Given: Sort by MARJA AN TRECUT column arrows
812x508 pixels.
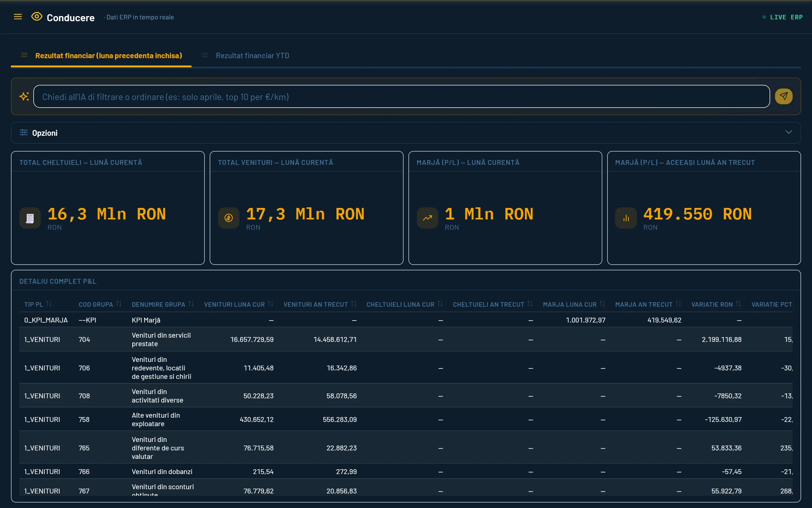Looking at the screenshot, I should pyautogui.click(x=678, y=304).
